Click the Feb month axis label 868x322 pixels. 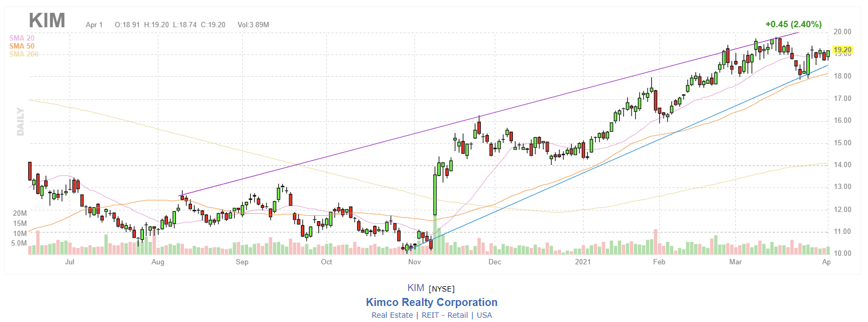pos(659,262)
